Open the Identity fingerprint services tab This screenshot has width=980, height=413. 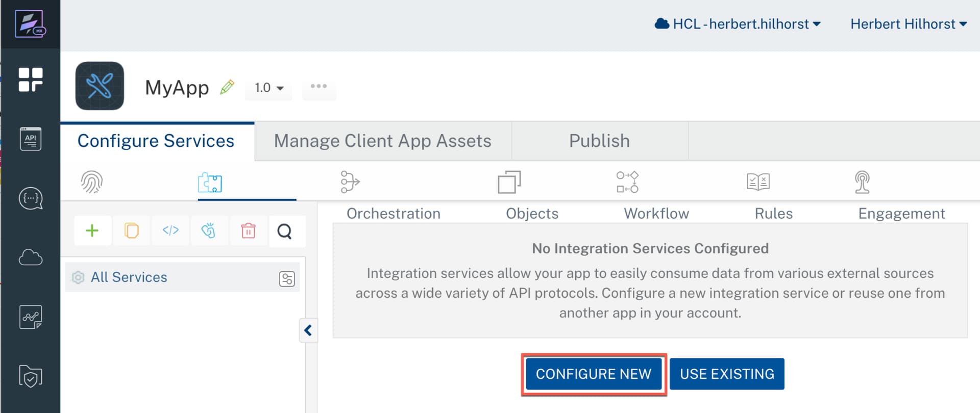(x=92, y=182)
